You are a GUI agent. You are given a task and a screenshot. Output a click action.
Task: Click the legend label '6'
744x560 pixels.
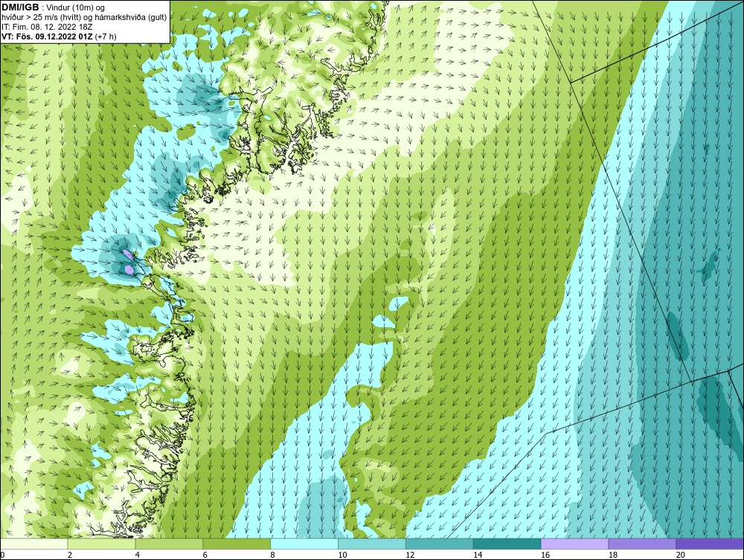click(x=205, y=555)
